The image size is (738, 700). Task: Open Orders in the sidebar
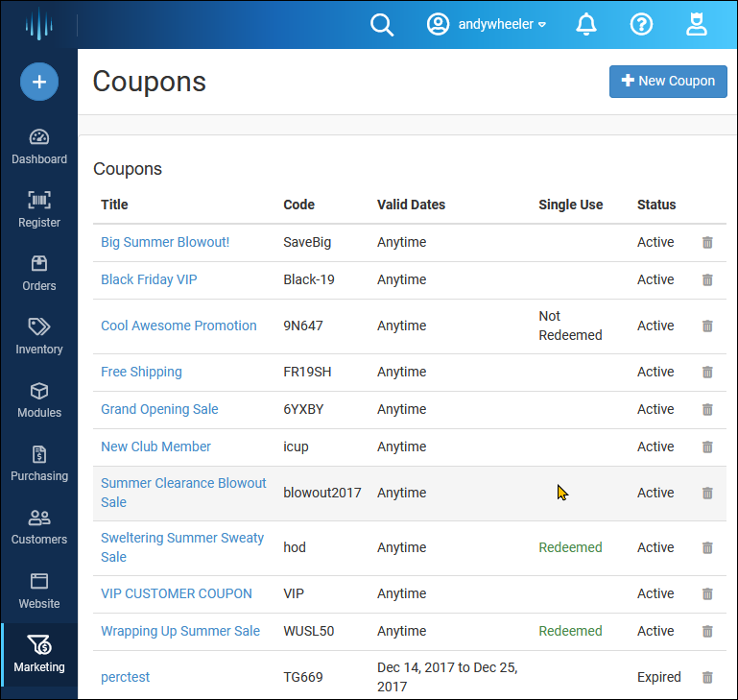(39, 274)
